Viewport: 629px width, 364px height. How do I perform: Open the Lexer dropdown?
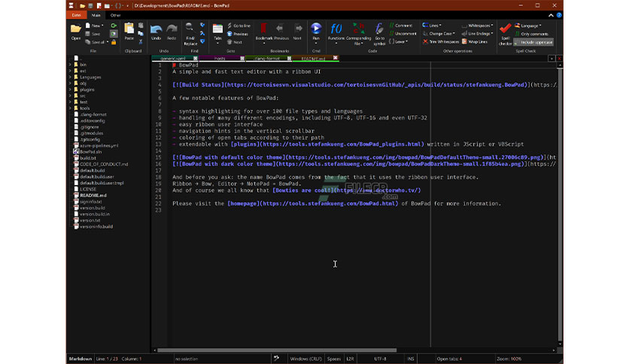tap(398, 41)
